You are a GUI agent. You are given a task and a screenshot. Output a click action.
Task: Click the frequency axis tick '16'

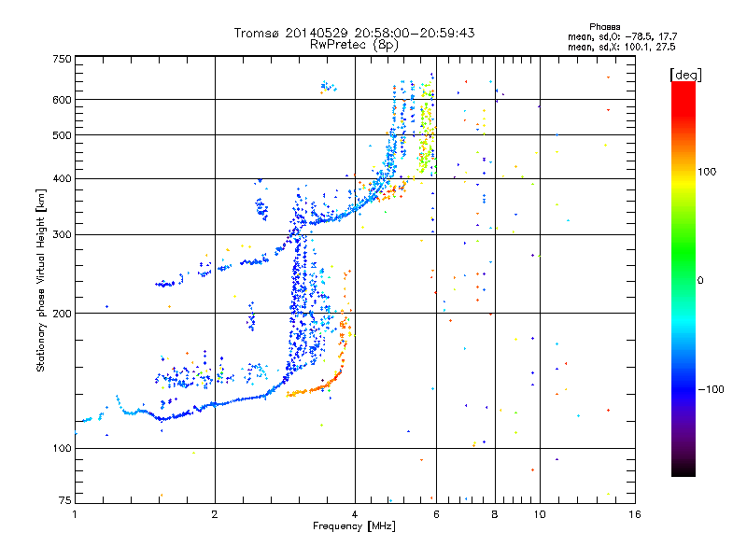(635, 514)
